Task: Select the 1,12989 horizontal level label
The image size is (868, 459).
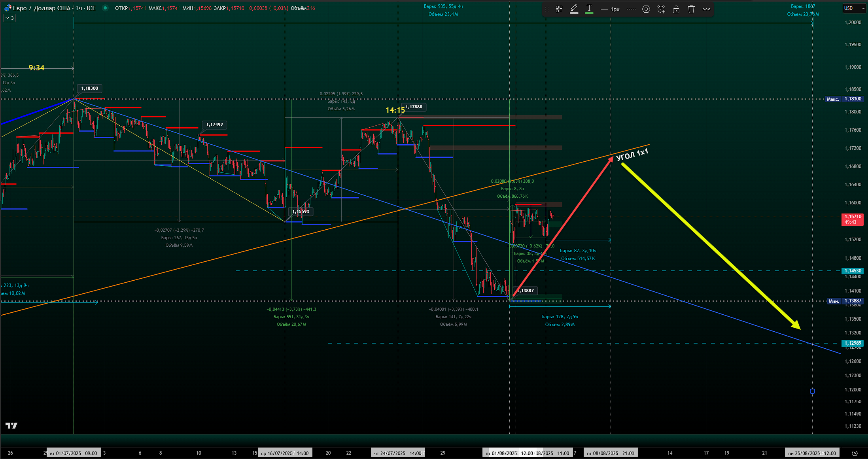Action: click(x=853, y=343)
